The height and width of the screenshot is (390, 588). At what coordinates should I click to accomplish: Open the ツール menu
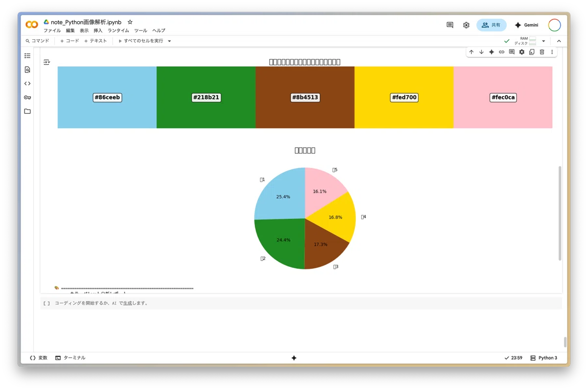[141, 30]
